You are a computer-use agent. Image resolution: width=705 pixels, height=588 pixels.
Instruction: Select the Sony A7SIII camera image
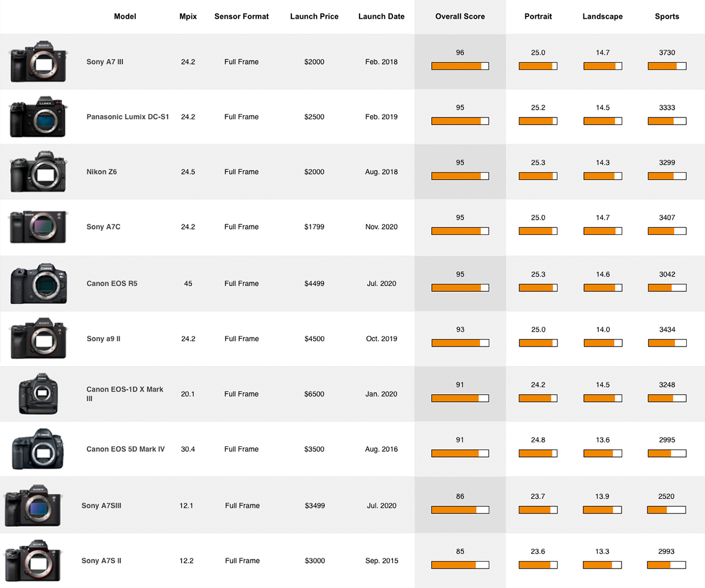click(34, 505)
